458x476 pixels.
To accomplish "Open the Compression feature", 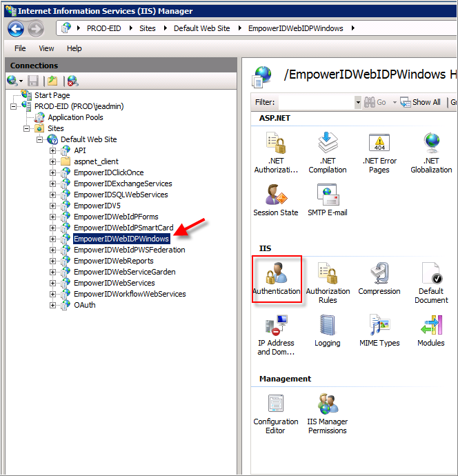I will [x=379, y=279].
